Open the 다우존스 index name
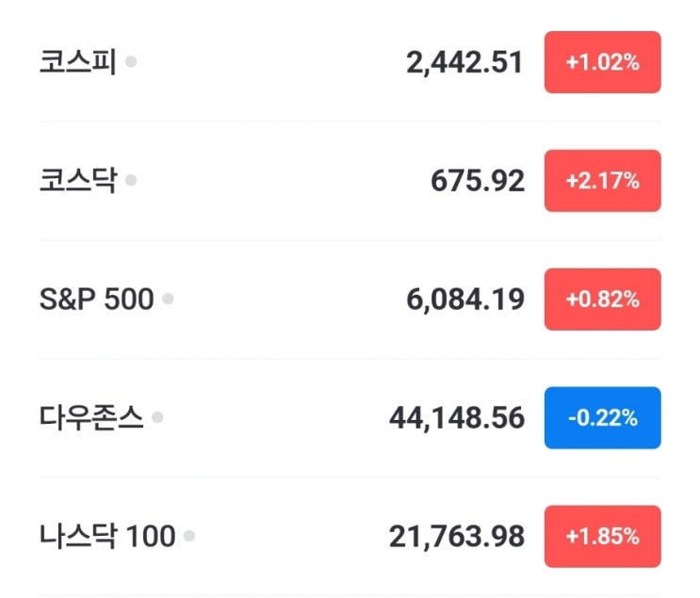Screen dimensions: 700x598 [x=91, y=417]
